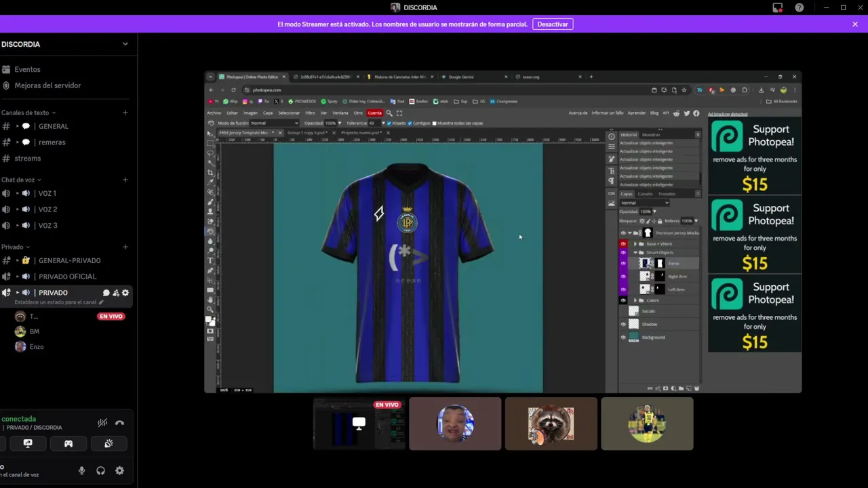The image size is (868, 488).
Task: Click the Filtro menu in streamed Photopea
Action: pos(310,113)
